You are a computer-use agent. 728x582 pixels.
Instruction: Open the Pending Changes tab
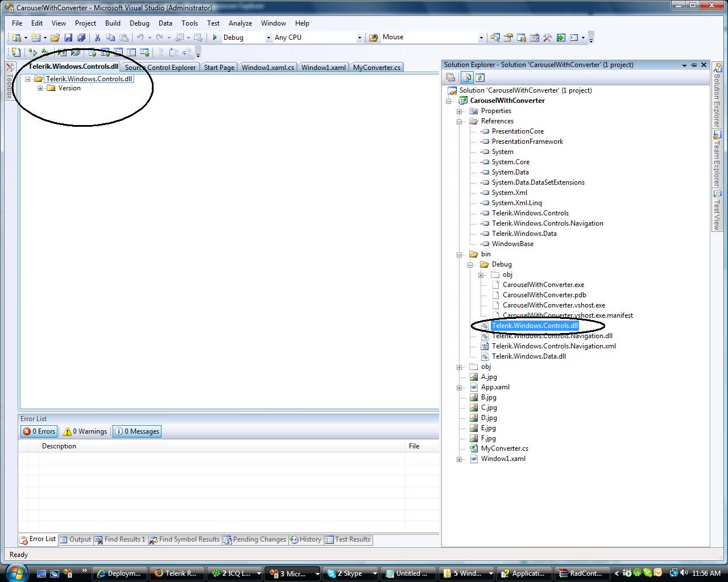pos(255,539)
